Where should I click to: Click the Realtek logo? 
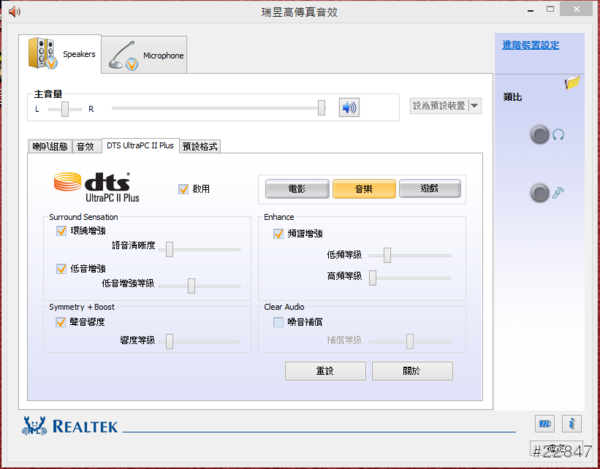pyautogui.click(x=70, y=426)
